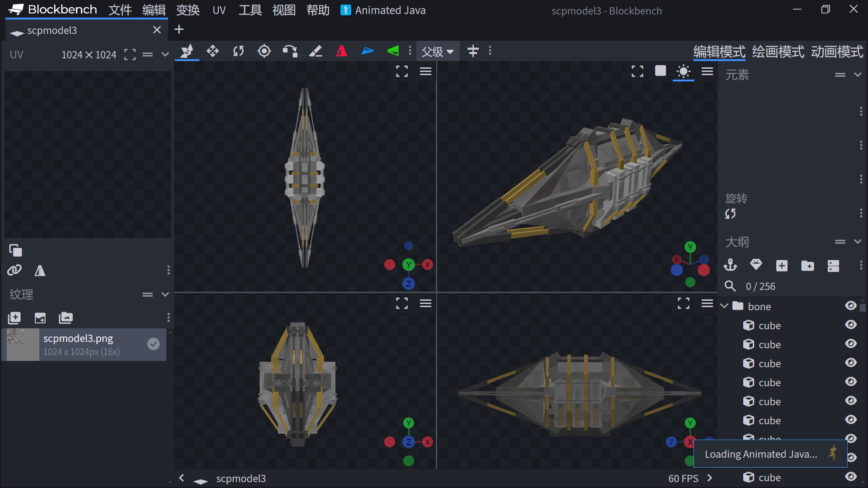Select the Vertex Snap tool
The width and height of the screenshot is (868, 488).
[x=290, y=51]
